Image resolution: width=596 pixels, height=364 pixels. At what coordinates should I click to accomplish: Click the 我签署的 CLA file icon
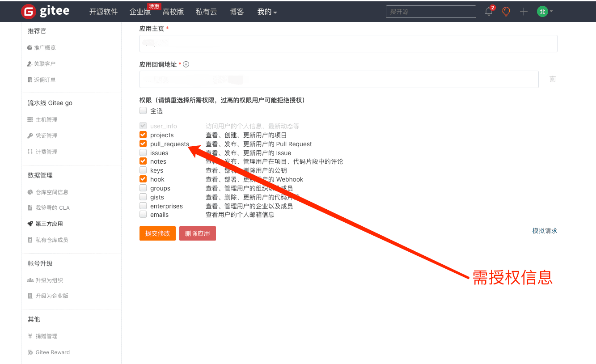point(30,208)
